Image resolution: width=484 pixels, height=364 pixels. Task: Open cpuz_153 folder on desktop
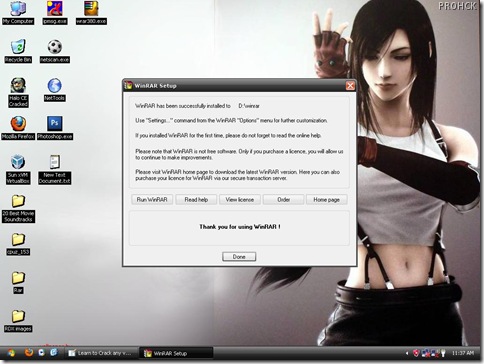18,244
